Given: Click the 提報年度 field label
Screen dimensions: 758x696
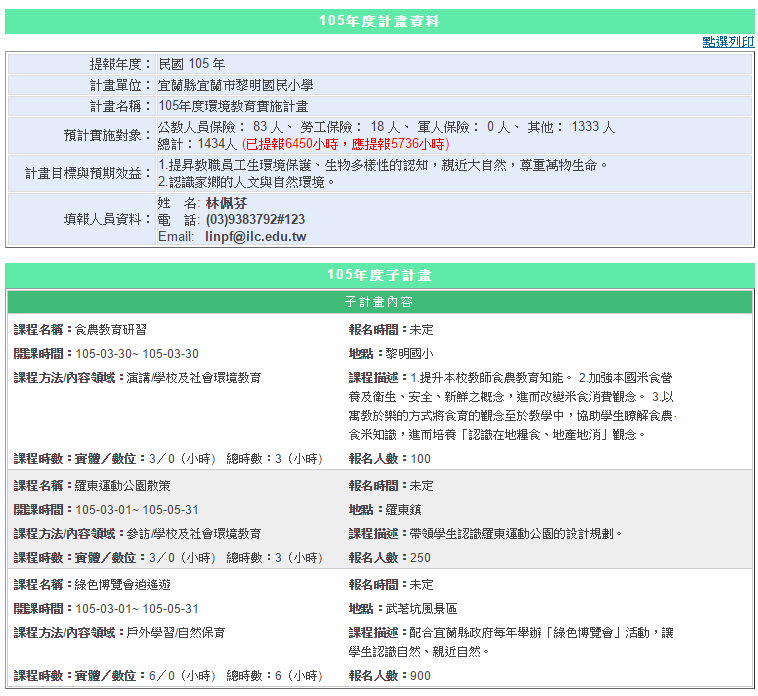Looking at the screenshot, I should [121, 64].
